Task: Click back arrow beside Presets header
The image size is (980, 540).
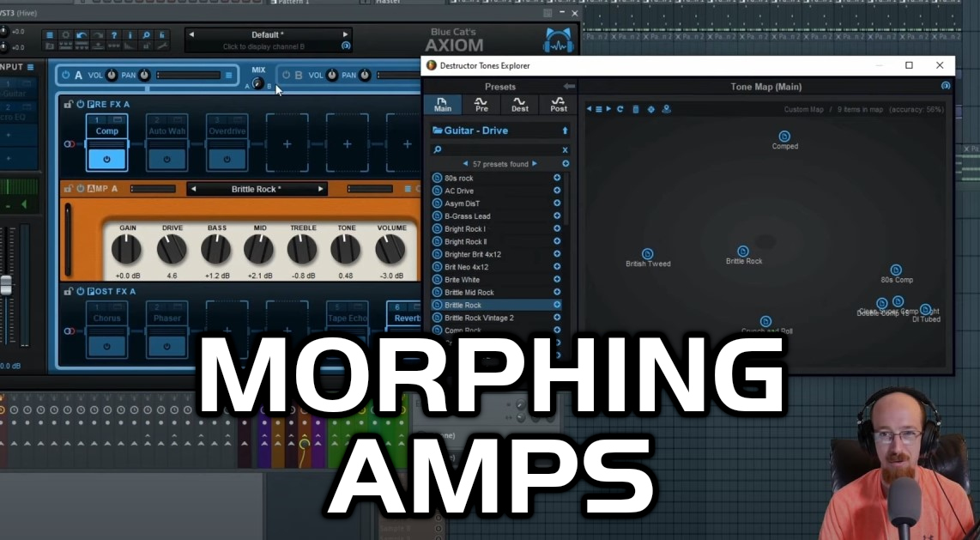Action: [x=569, y=86]
